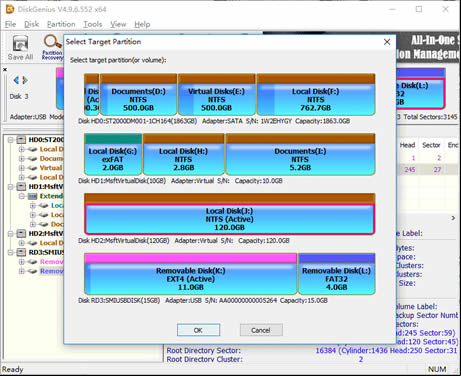Click the NUM status bar indicator
This screenshot has height=376, width=461.
pyautogui.click(x=437, y=369)
